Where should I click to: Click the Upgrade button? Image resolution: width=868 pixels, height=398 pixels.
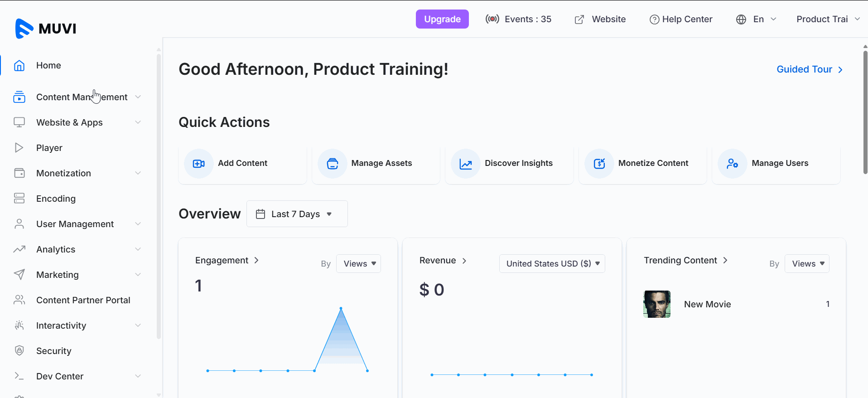point(442,19)
